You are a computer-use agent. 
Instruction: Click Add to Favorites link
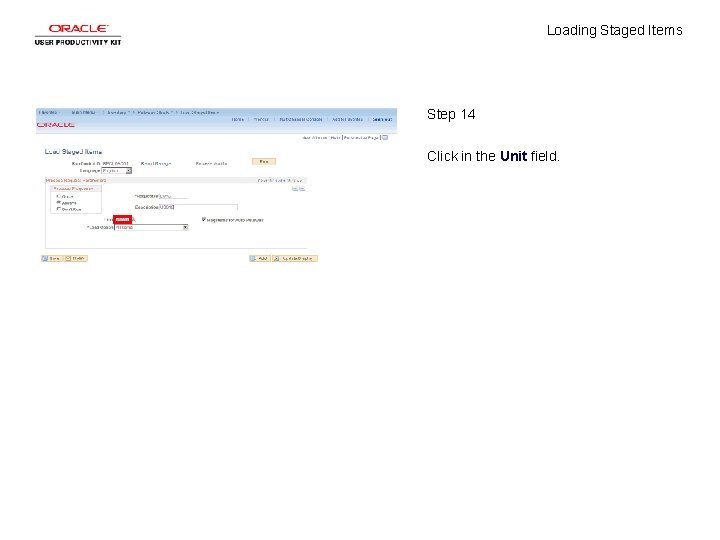pyautogui.click(x=347, y=119)
